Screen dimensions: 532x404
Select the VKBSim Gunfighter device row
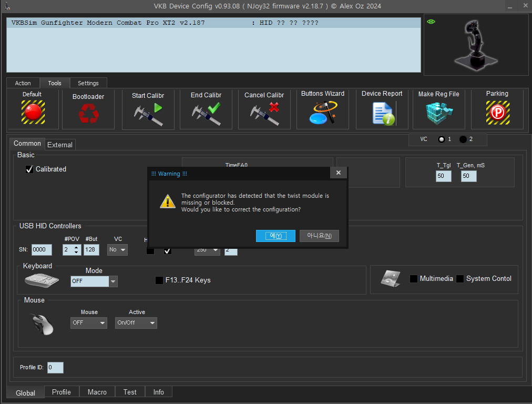[214, 23]
